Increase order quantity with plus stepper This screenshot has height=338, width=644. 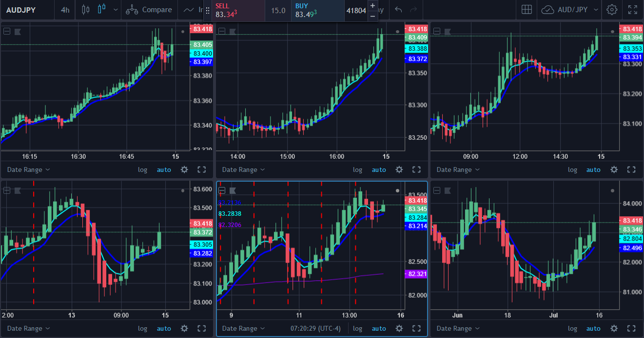pyautogui.click(x=373, y=6)
